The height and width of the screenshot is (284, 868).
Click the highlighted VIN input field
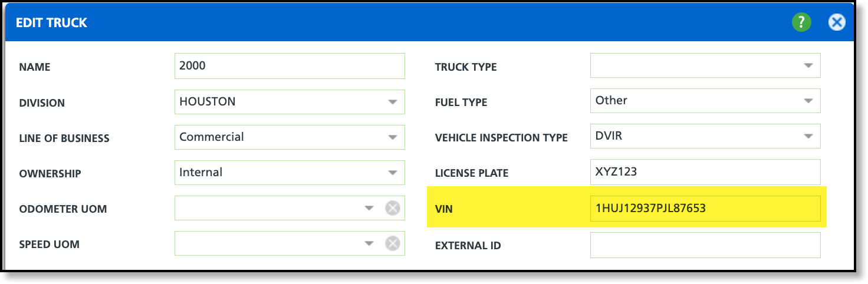coord(705,209)
